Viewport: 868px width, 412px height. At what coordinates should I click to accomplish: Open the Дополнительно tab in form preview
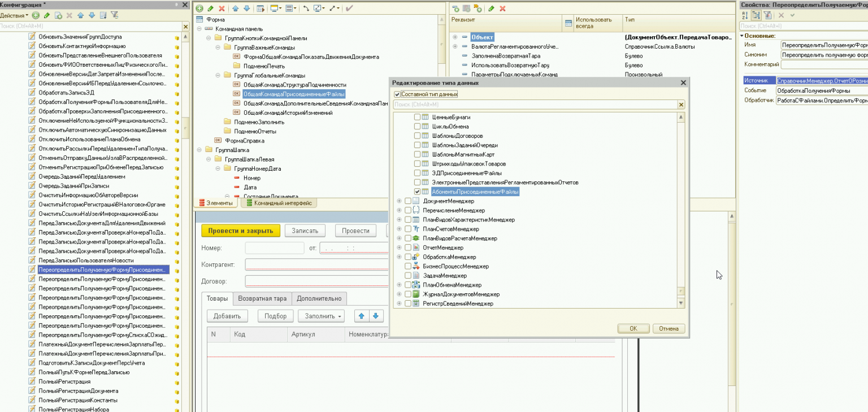319,298
